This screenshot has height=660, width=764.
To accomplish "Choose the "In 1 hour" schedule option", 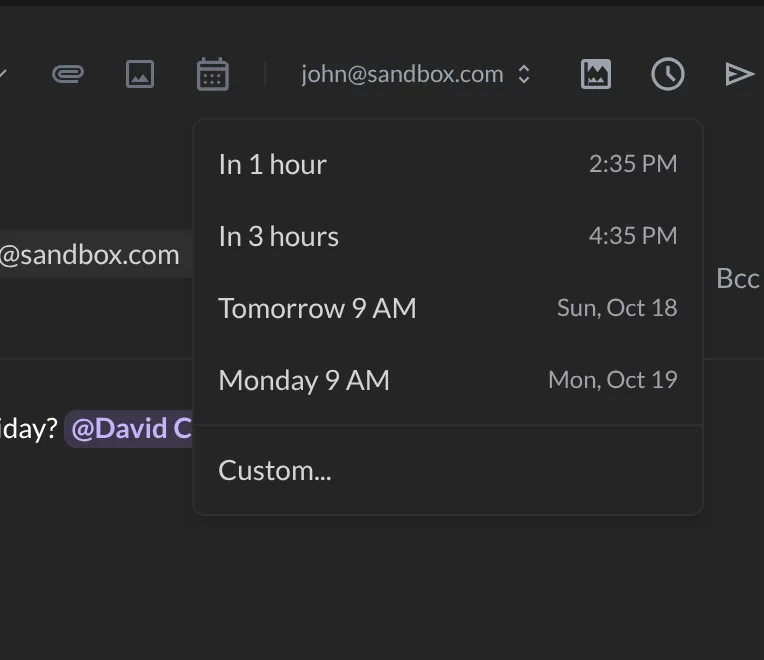I will coord(448,164).
